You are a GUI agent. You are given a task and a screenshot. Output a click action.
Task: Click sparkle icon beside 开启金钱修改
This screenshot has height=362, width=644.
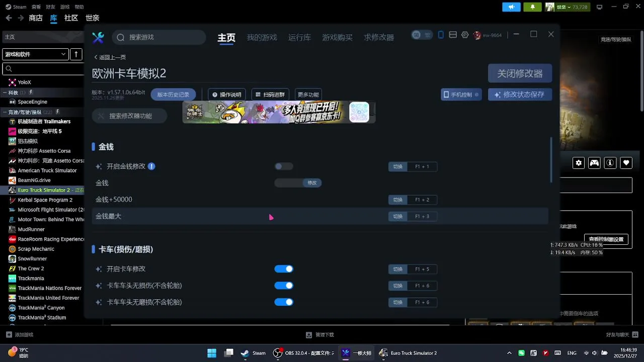coord(99,166)
